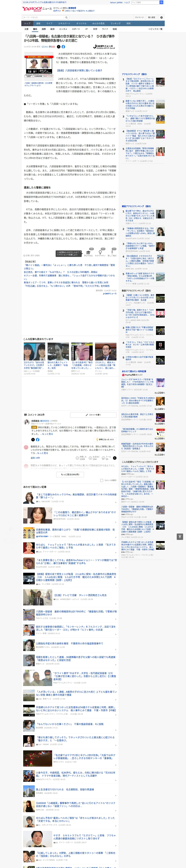Select the エキスパート main tab

pyautogui.click(x=64, y=24)
